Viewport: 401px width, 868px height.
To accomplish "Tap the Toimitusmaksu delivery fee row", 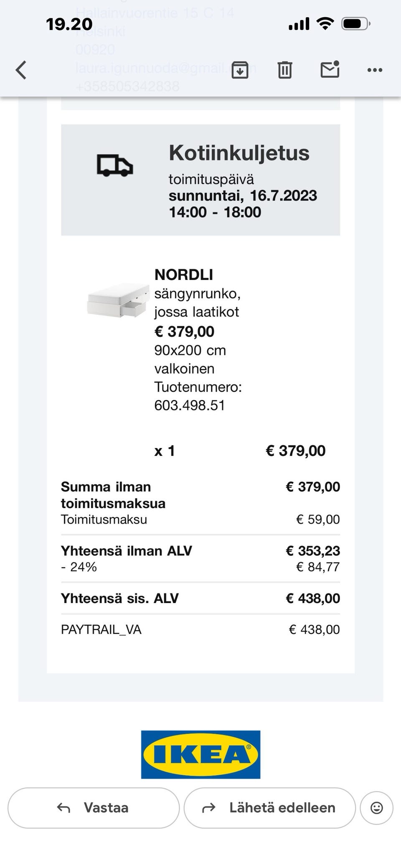I will [200, 519].
